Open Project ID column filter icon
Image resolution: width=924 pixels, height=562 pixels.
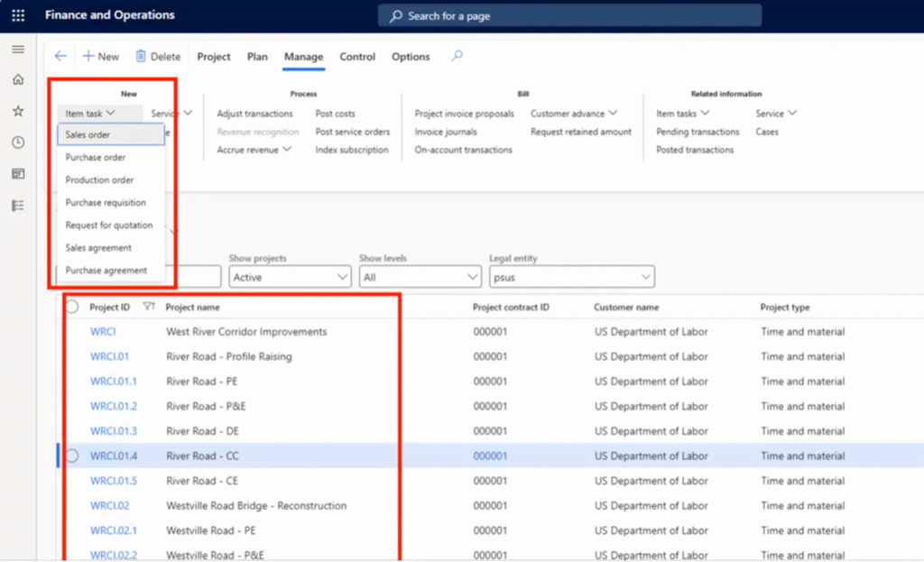click(149, 308)
